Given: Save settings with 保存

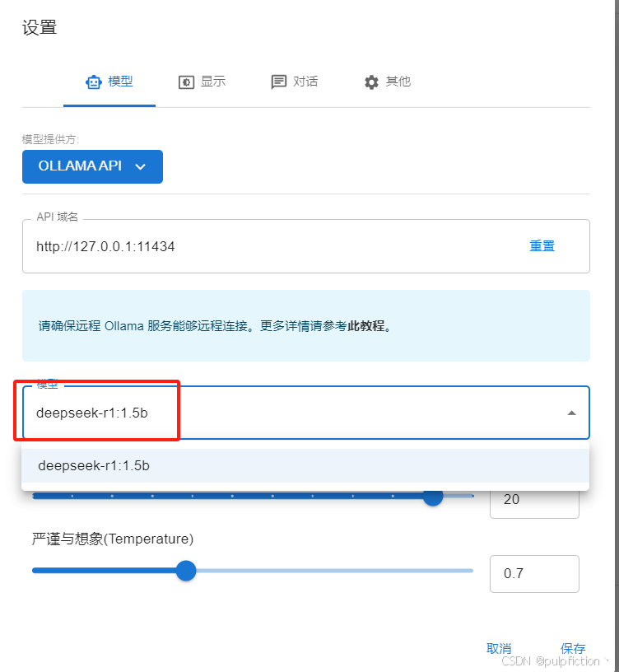Looking at the screenshot, I should coord(573,648).
